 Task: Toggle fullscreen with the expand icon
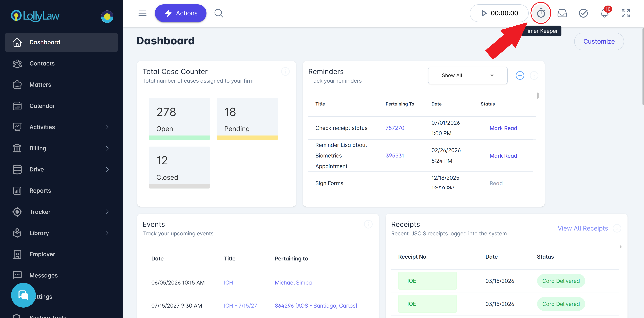coord(626,13)
